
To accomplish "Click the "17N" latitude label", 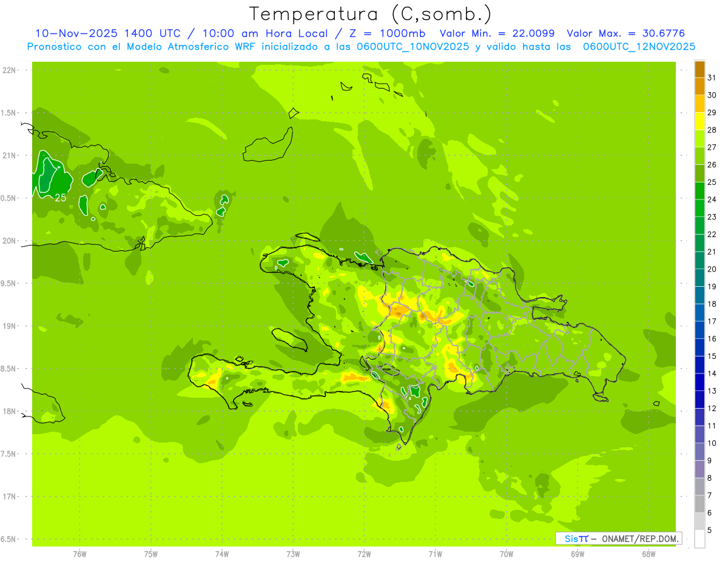I will 8,497.
